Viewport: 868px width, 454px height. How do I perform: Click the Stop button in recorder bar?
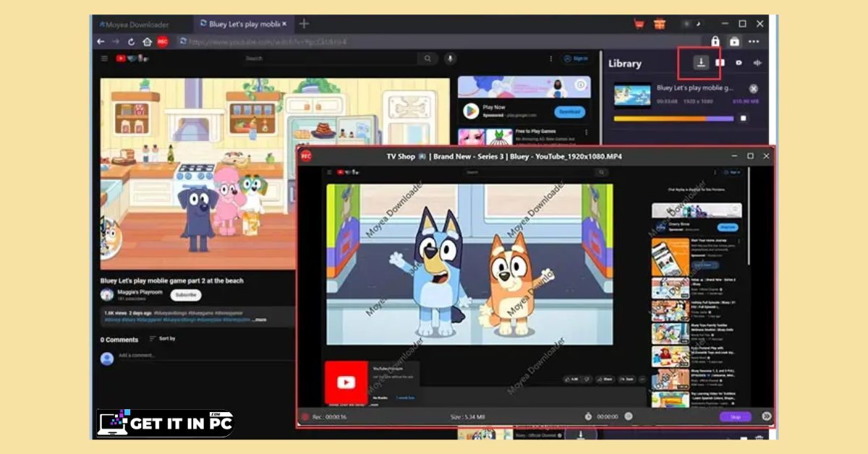(x=736, y=417)
